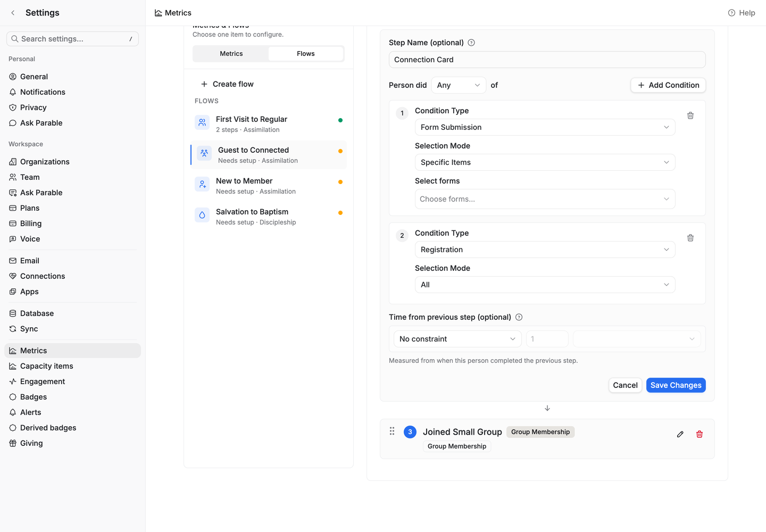Open the Help link
The image size is (766, 532).
tap(742, 13)
